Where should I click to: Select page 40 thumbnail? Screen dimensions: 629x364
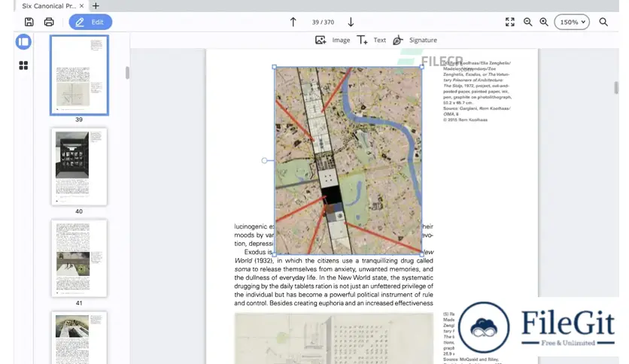point(79,167)
